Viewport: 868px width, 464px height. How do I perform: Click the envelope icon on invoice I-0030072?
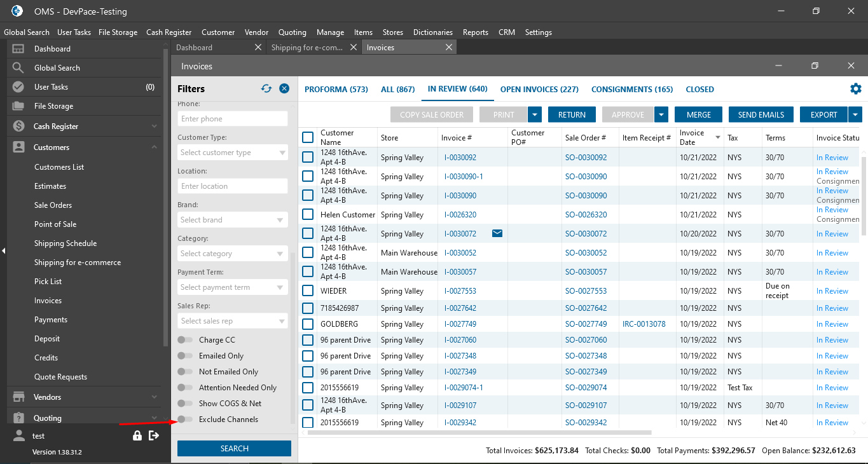[497, 234]
